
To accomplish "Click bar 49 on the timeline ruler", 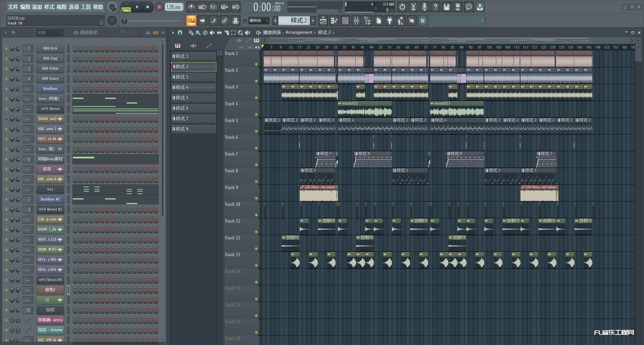I will (x=371, y=47).
